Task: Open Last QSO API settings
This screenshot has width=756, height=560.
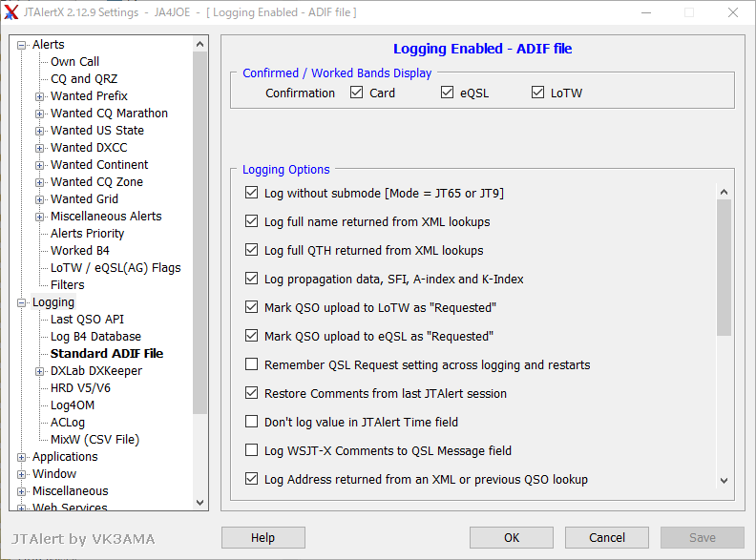Action: [x=87, y=319]
